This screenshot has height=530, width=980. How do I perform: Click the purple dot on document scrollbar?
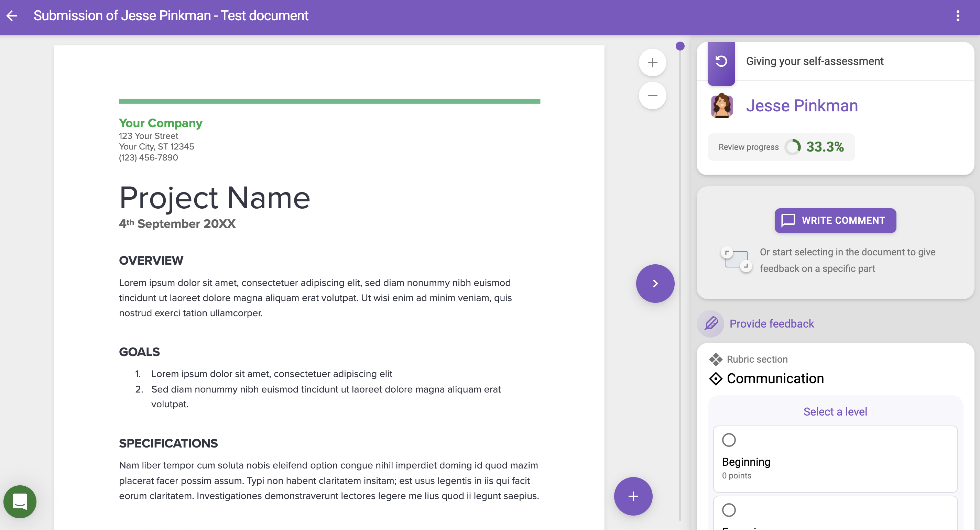pyautogui.click(x=680, y=46)
